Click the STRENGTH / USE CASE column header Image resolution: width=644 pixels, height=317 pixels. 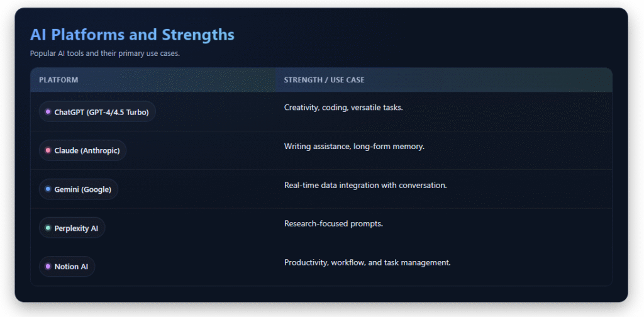[324, 80]
